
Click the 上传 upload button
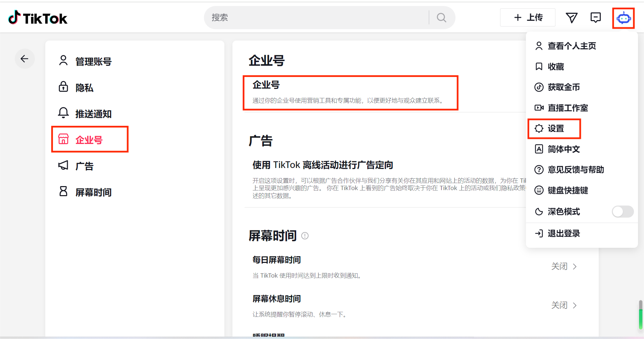coord(528,17)
